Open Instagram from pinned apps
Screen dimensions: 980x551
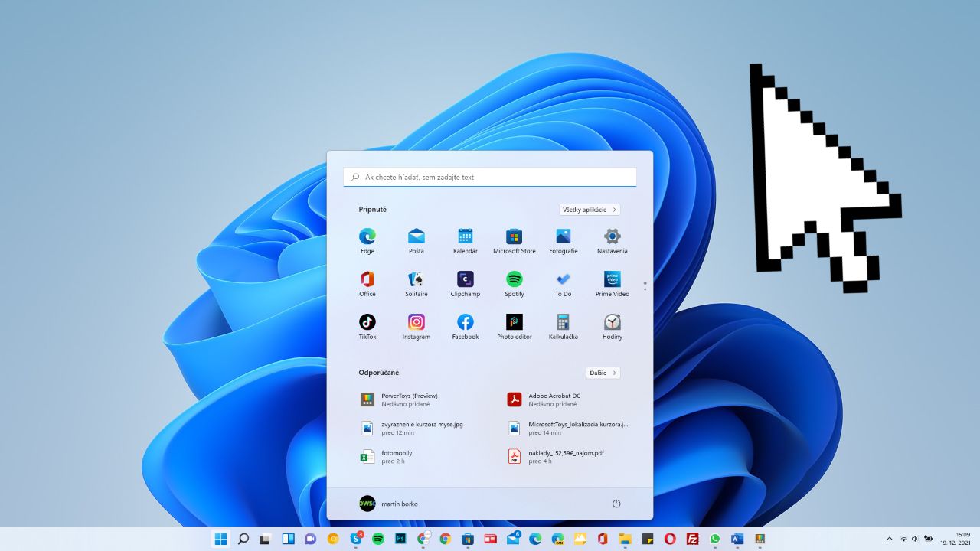(x=416, y=326)
